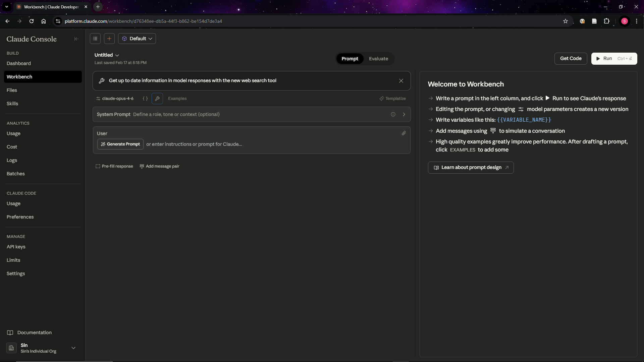The image size is (644, 362).
Task: Open Learn about prompt design link
Action: pos(471,168)
